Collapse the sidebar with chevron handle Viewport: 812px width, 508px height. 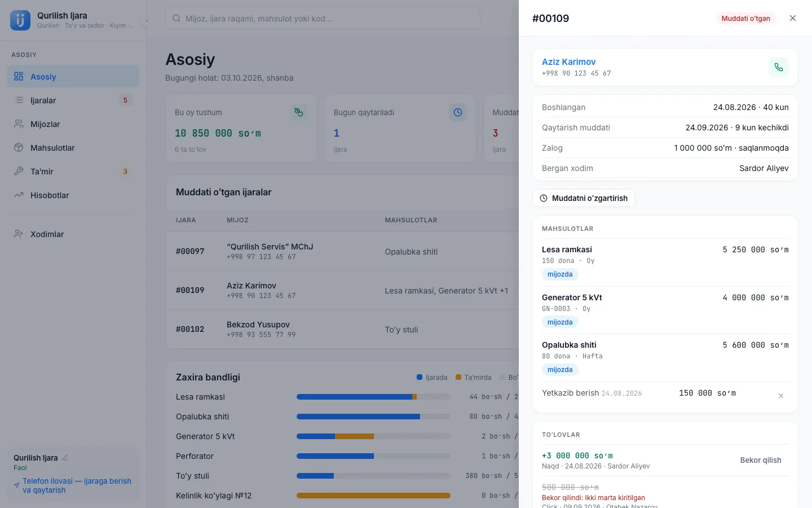pyautogui.click(x=145, y=20)
